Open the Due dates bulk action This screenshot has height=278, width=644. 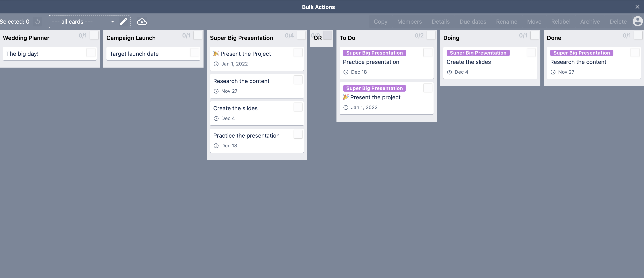pyautogui.click(x=473, y=22)
